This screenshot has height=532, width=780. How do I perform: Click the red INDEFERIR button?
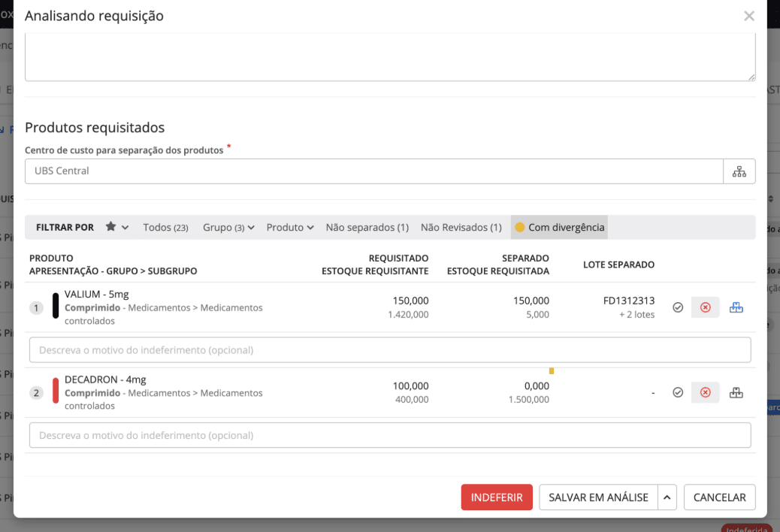pos(497,497)
